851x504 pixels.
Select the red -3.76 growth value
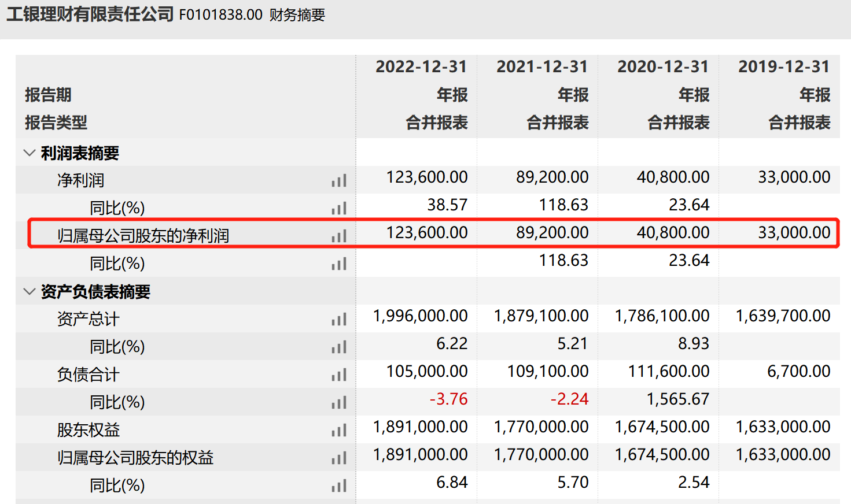point(448,399)
